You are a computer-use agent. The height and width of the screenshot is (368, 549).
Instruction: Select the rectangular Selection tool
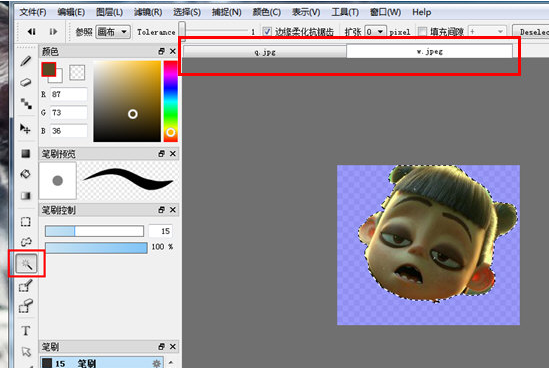coord(26,222)
